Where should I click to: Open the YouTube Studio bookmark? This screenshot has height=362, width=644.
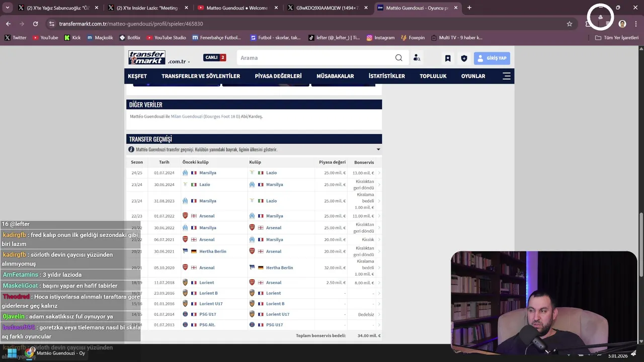click(x=167, y=38)
